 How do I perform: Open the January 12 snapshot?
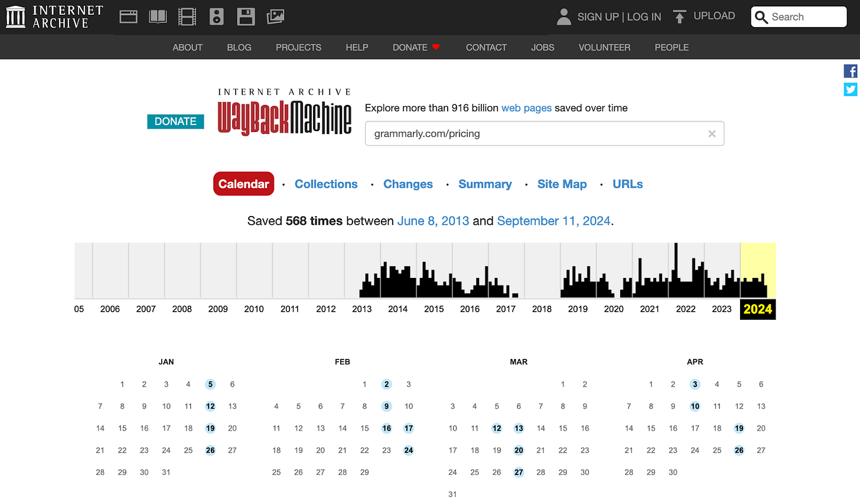point(210,406)
